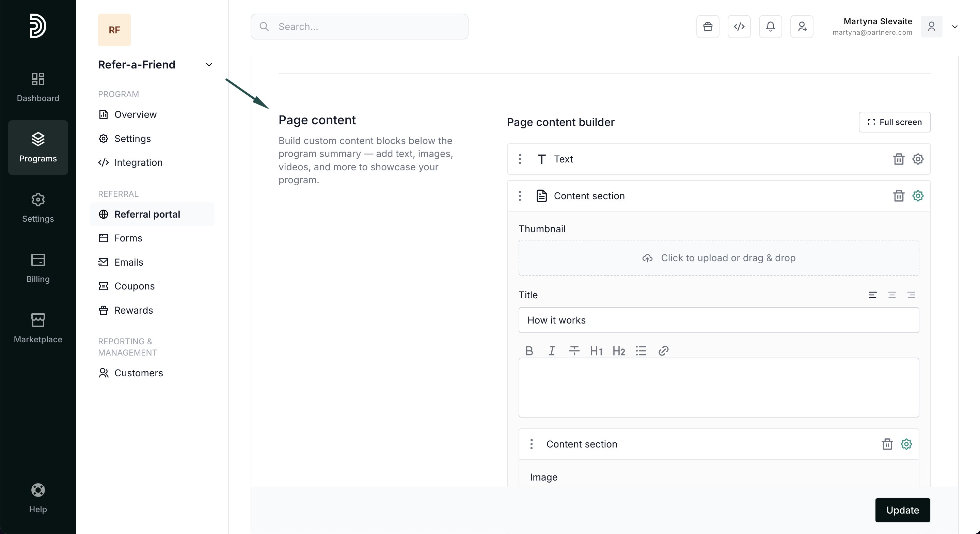This screenshot has width=980, height=534.
Task: Toggle bold formatting in editor
Action: pyautogui.click(x=529, y=350)
